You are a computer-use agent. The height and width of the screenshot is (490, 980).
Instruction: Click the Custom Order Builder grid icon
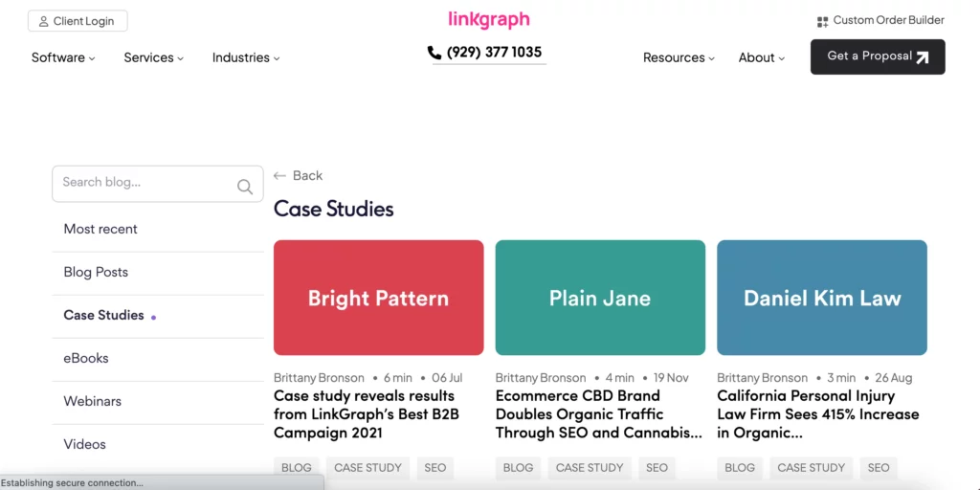point(822,21)
